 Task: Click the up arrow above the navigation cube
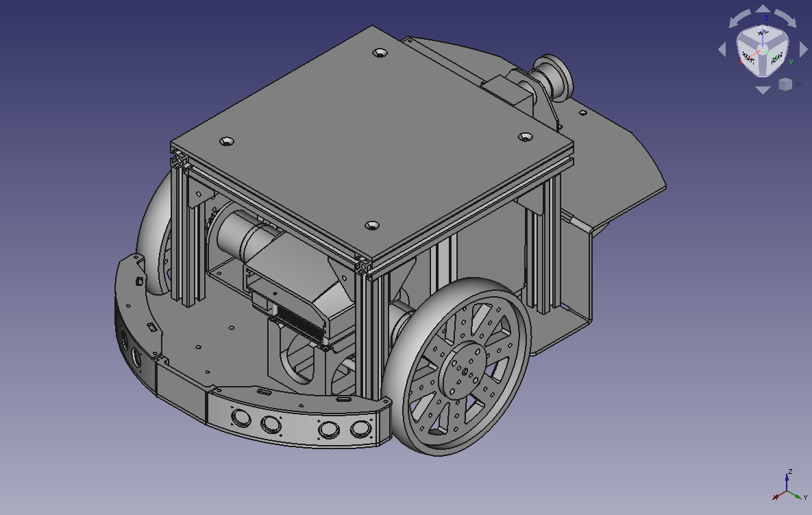(763, 9)
